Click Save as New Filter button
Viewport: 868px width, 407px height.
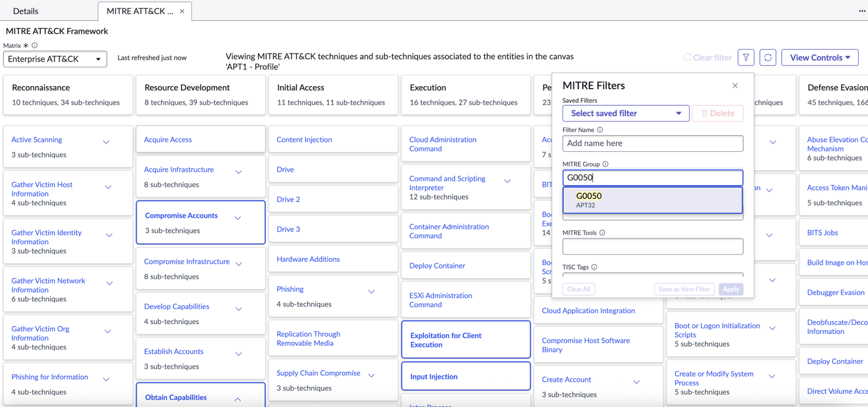[x=684, y=289]
